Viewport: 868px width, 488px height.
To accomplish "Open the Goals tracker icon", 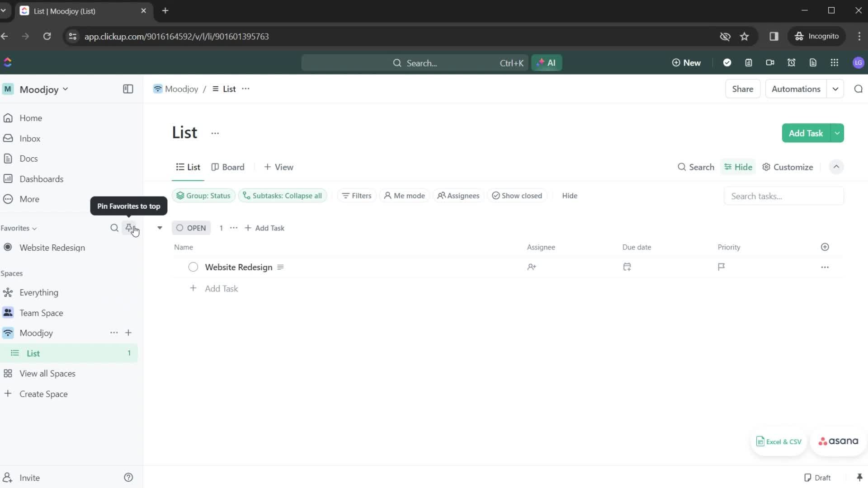I will [728, 62].
